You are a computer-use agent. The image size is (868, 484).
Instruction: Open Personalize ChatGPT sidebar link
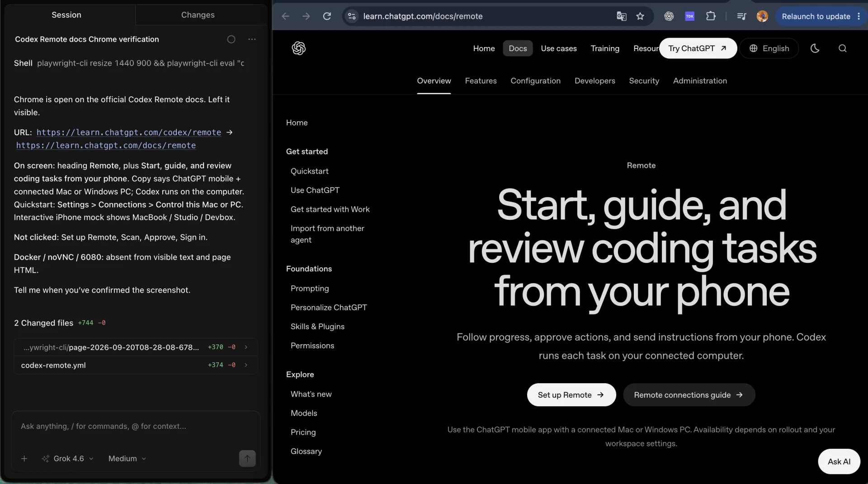point(329,308)
